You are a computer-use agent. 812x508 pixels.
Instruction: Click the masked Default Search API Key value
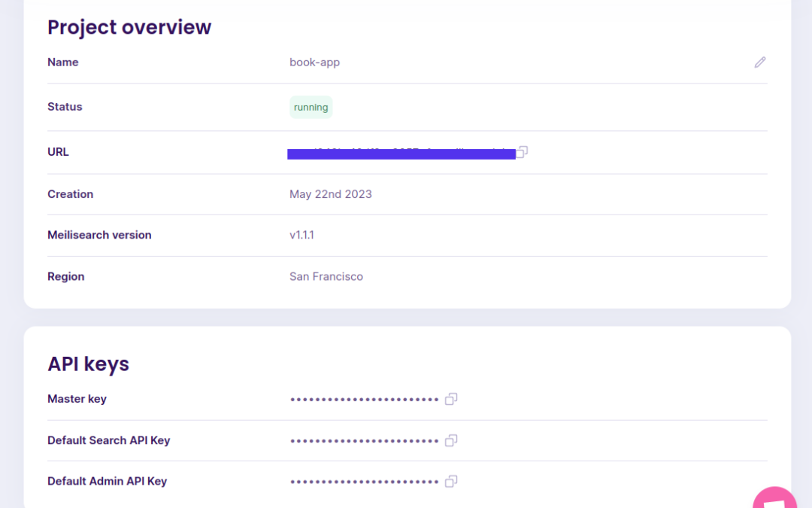coord(364,440)
